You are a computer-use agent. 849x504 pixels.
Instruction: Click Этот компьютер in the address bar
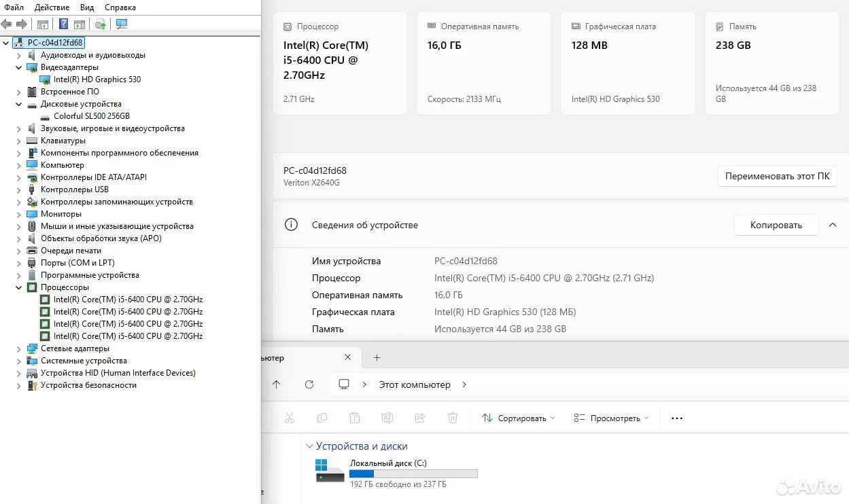(415, 384)
